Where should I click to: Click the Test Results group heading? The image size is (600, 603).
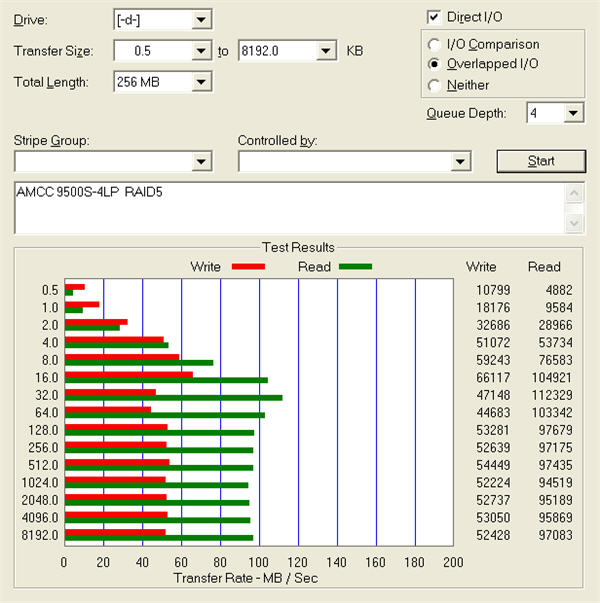298,247
